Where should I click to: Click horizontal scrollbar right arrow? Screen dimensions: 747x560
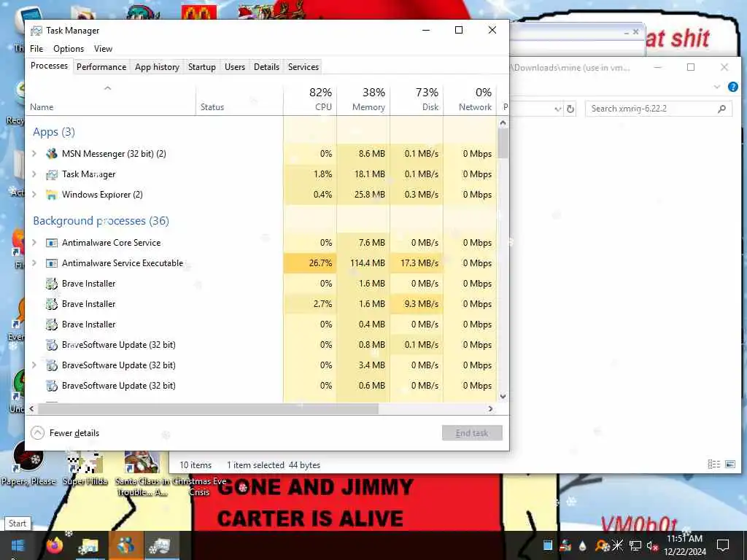(x=490, y=408)
